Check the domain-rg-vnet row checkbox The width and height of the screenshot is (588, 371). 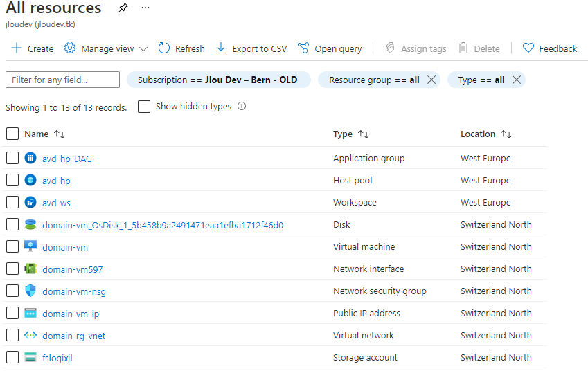pos(12,334)
